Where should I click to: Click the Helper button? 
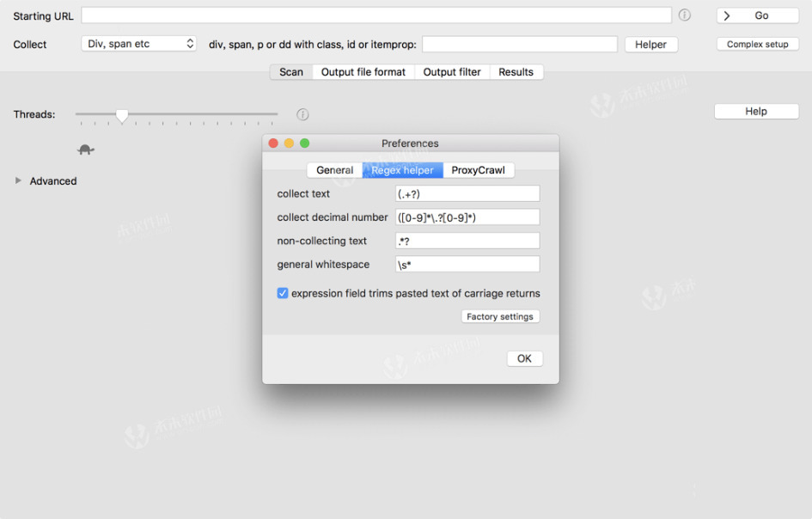(651, 45)
